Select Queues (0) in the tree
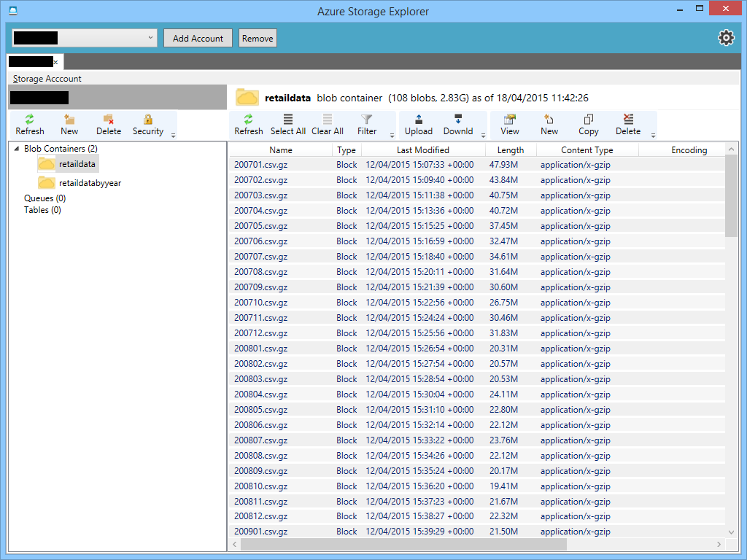The image size is (747, 560). pos(44,198)
